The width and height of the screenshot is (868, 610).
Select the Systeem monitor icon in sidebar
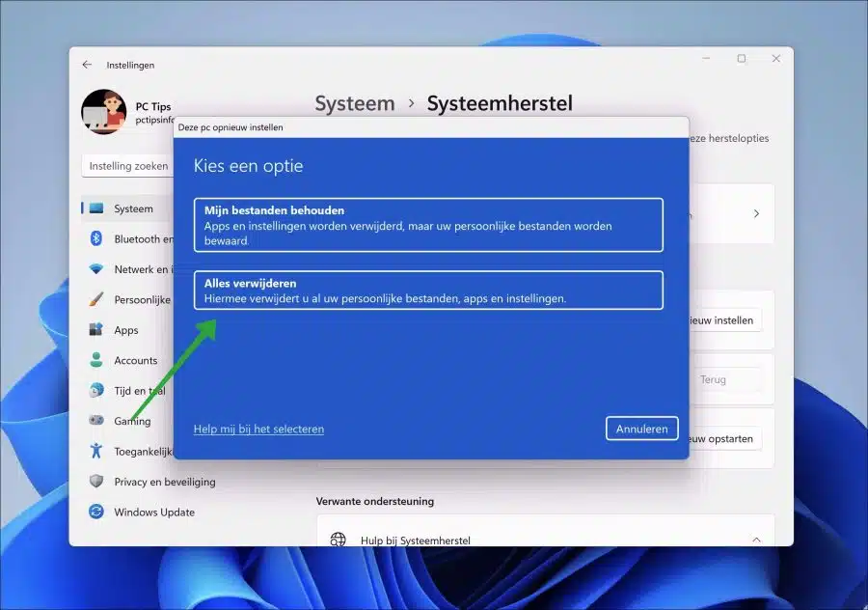(x=96, y=208)
